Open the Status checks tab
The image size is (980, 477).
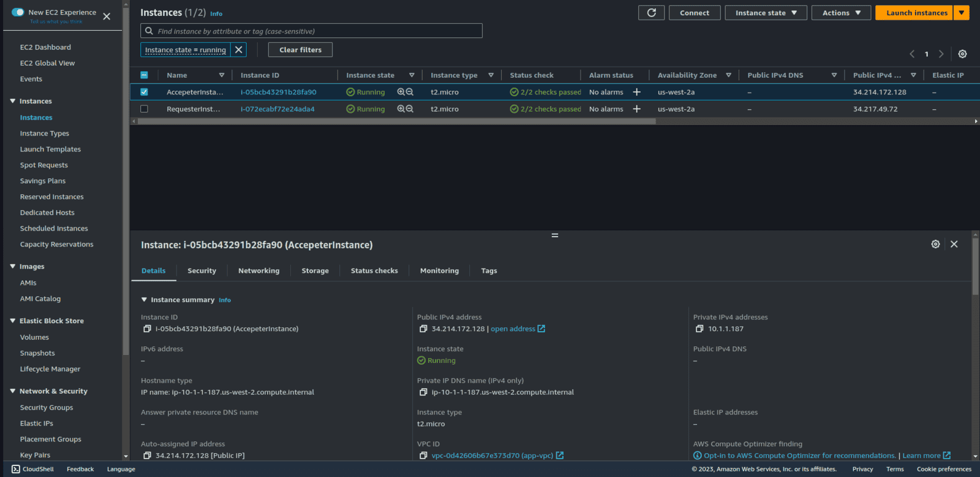(x=374, y=271)
